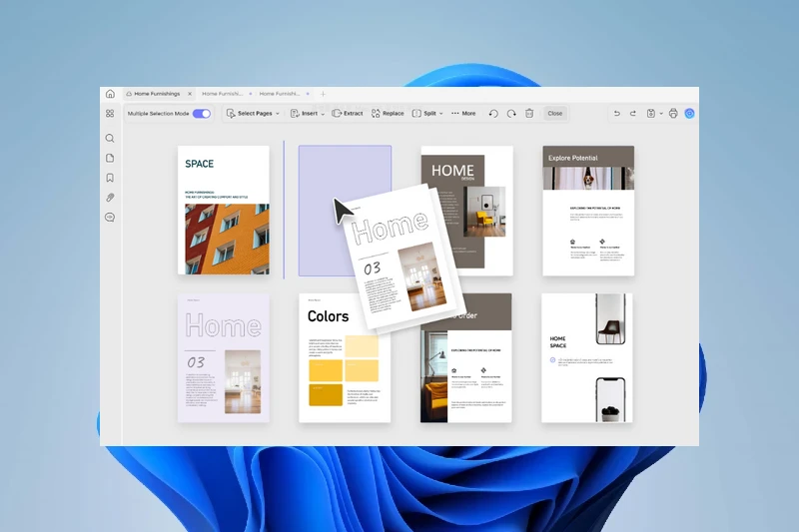Undo the last action
Viewport: 799px width, 532px height.
(616, 114)
